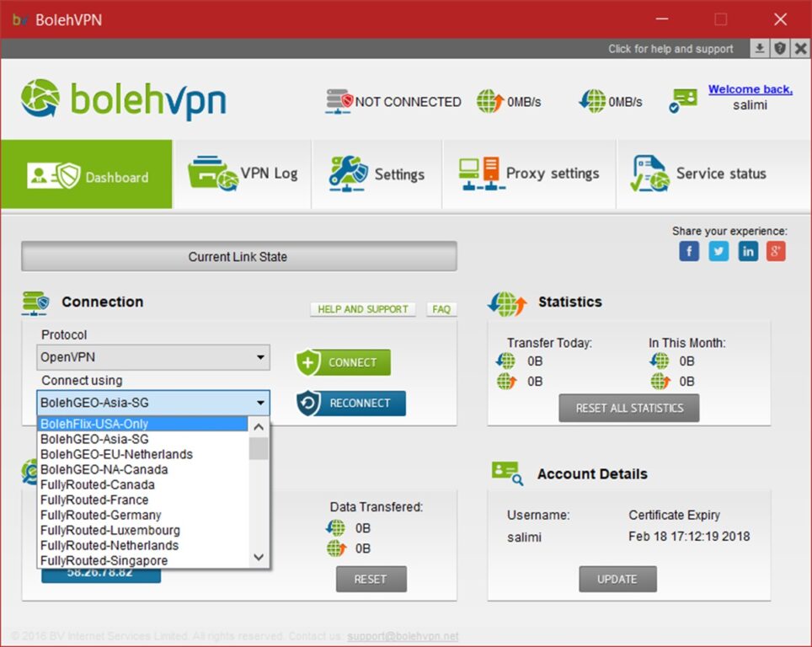
Task: Click the Statistics section globe icon
Action: pyautogui.click(x=507, y=303)
